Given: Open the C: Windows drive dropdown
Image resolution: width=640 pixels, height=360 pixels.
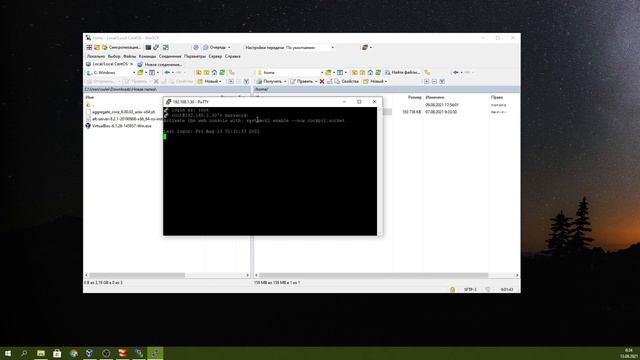Looking at the screenshot, I should [x=110, y=73].
